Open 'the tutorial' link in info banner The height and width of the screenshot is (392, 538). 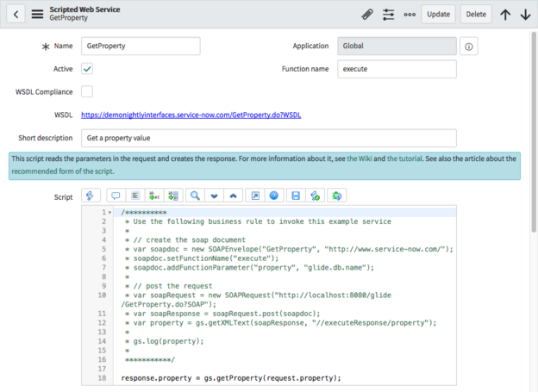click(x=404, y=159)
